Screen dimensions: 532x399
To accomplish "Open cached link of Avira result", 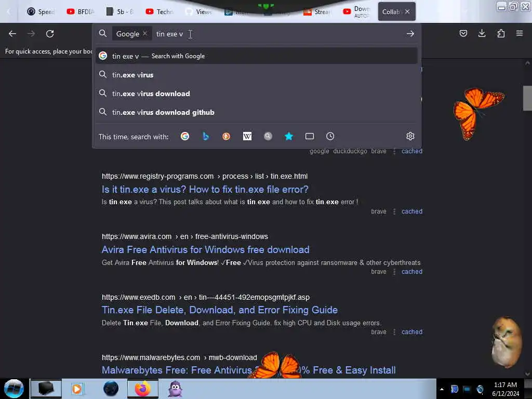I will pos(412,272).
